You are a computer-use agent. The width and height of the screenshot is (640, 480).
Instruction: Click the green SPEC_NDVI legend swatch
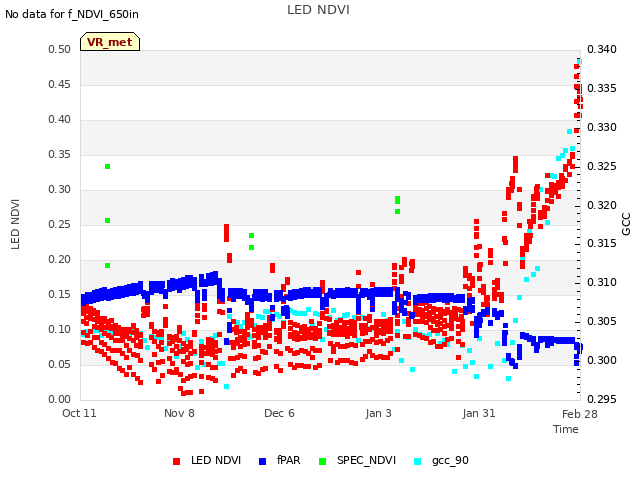322,462
